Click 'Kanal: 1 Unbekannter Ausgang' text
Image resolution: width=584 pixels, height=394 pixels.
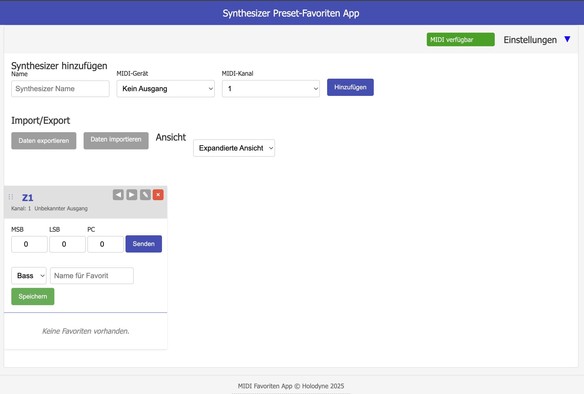[50, 209]
